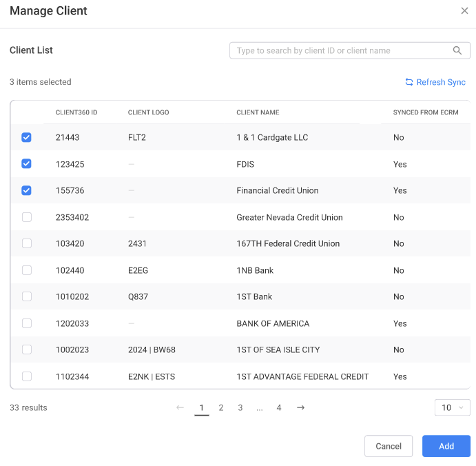Open page 4 in the pagination

(x=279, y=407)
